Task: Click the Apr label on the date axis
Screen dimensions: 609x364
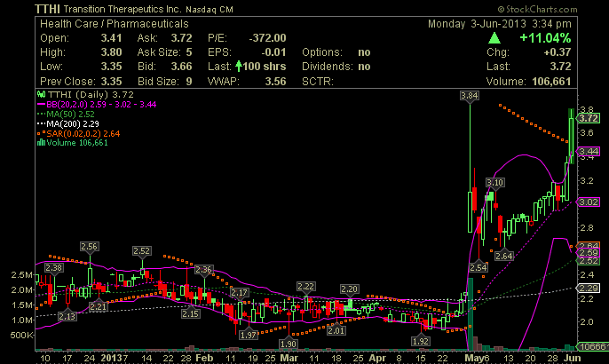Action: (377, 358)
